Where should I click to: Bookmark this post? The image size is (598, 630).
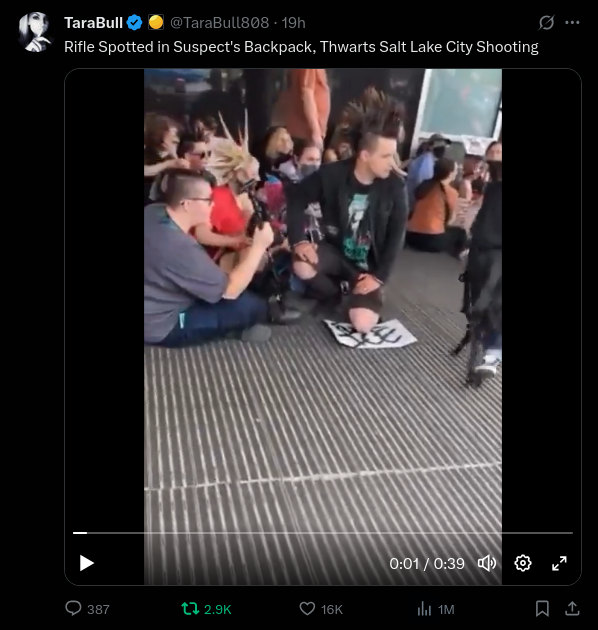[542, 608]
